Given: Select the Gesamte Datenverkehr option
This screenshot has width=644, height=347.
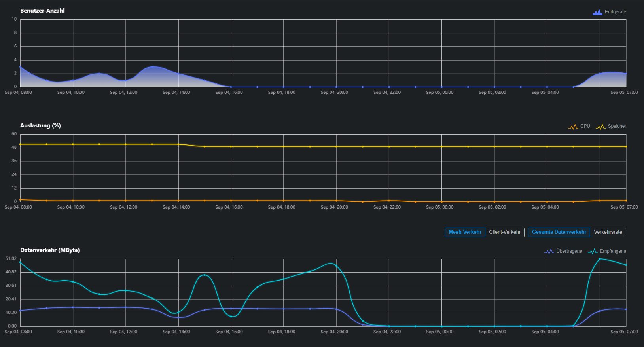Looking at the screenshot, I should click(x=559, y=232).
